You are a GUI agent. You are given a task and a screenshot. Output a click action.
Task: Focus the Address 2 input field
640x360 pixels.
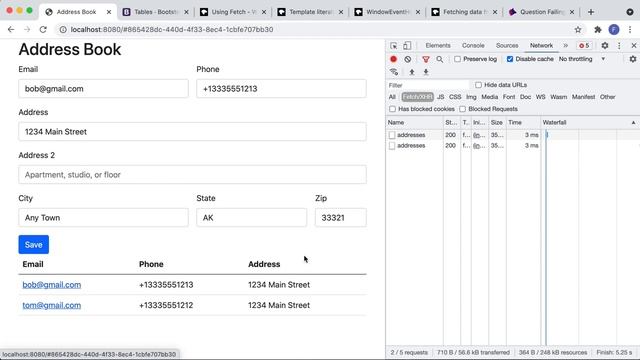192,175
